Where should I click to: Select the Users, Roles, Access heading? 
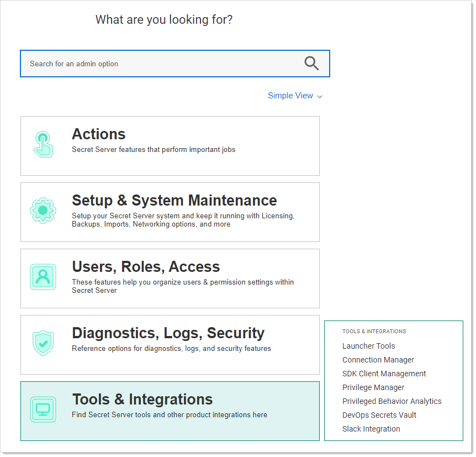(x=146, y=266)
